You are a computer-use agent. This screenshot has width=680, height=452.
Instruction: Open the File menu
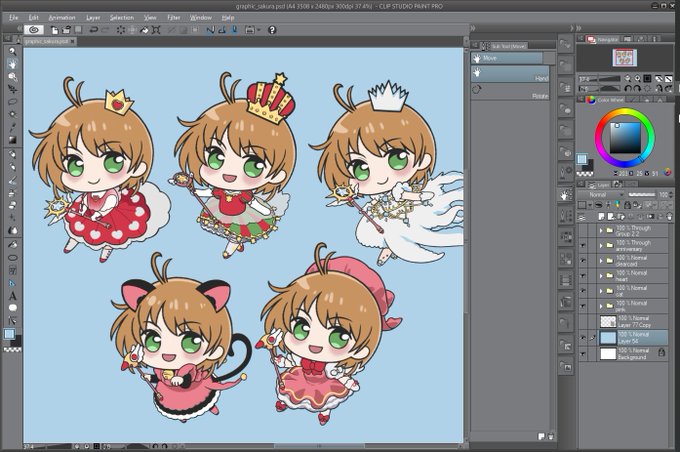click(x=13, y=18)
